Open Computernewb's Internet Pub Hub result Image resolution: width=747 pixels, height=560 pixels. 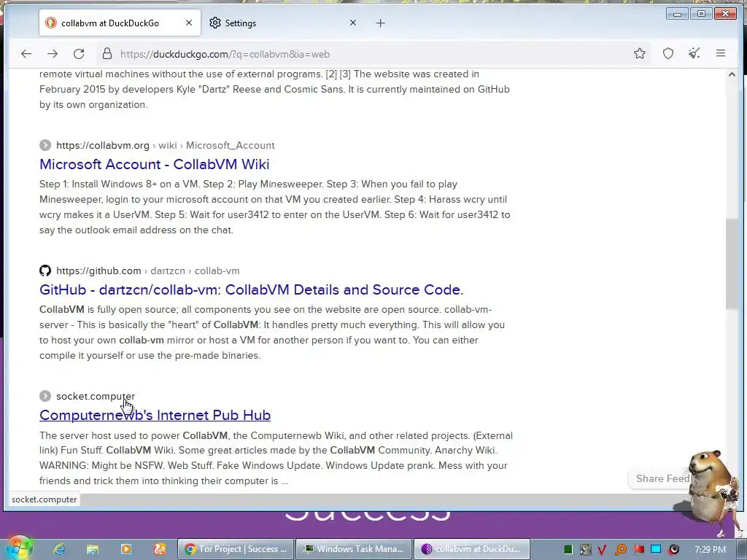pos(155,415)
